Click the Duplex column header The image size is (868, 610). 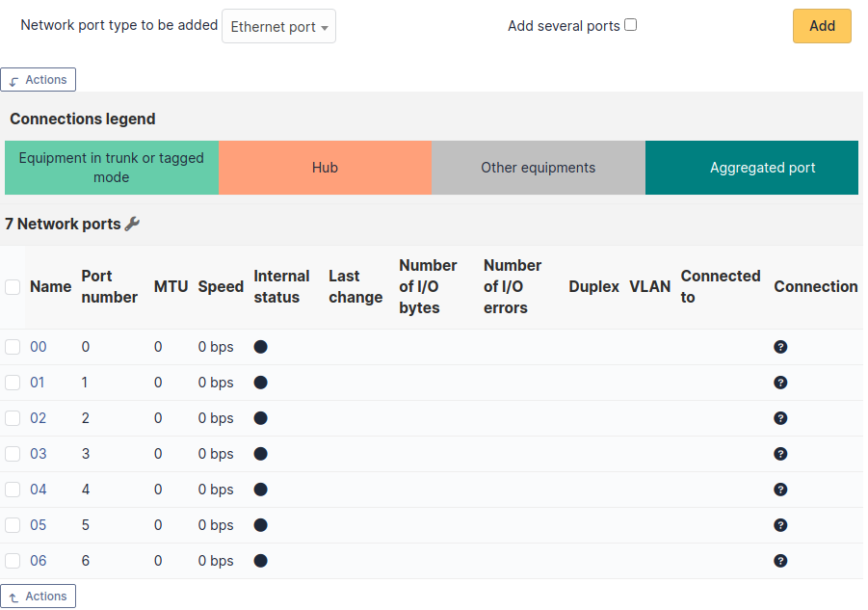coord(593,287)
